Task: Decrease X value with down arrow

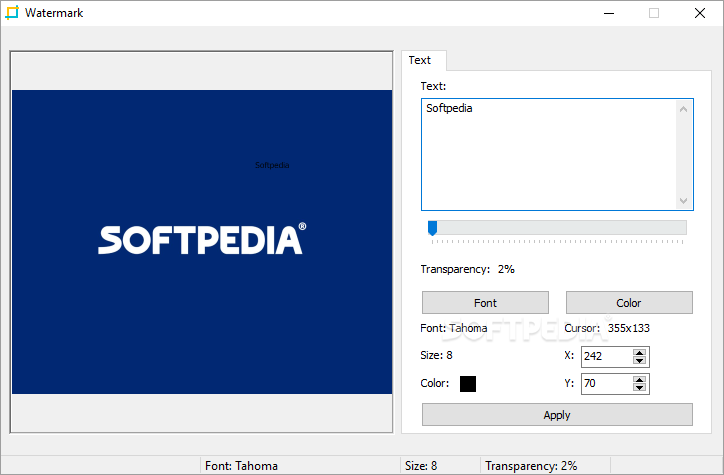Action: tap(639, 361)
